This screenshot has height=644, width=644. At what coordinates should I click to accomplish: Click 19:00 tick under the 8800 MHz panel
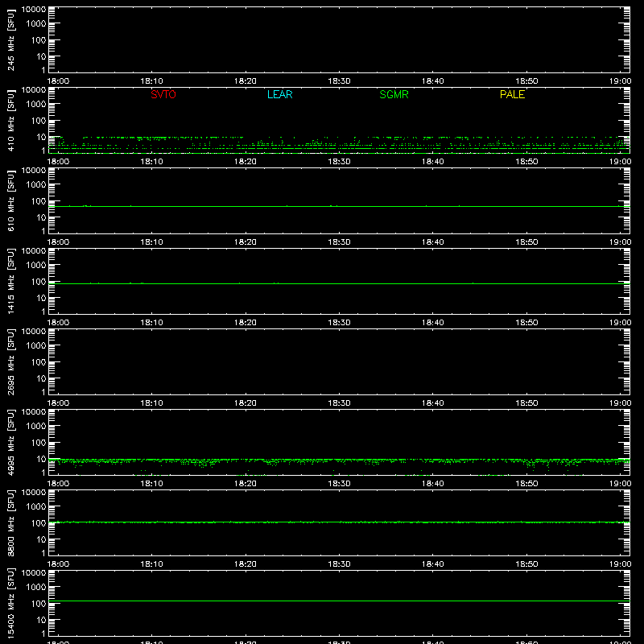[x=620, y=564]
